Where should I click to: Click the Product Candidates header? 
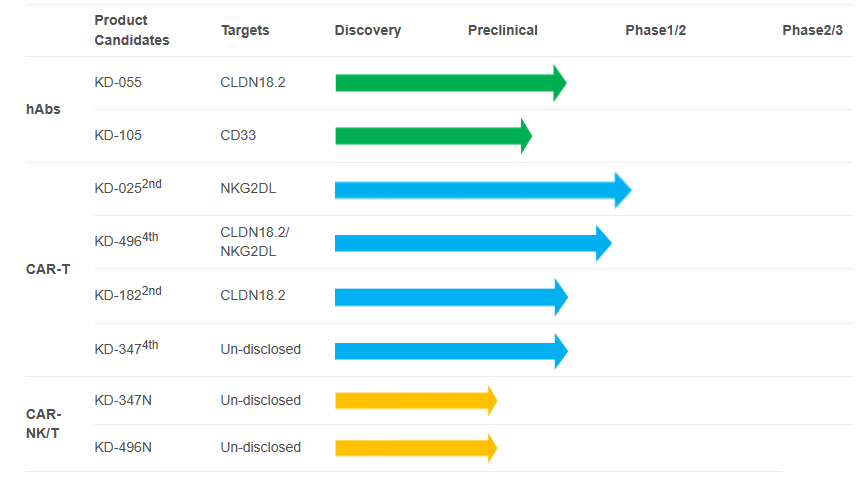coord(131,30)
